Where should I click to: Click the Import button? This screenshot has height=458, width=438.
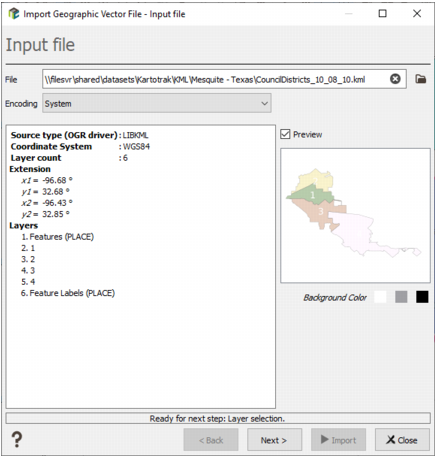pos(338,440)
